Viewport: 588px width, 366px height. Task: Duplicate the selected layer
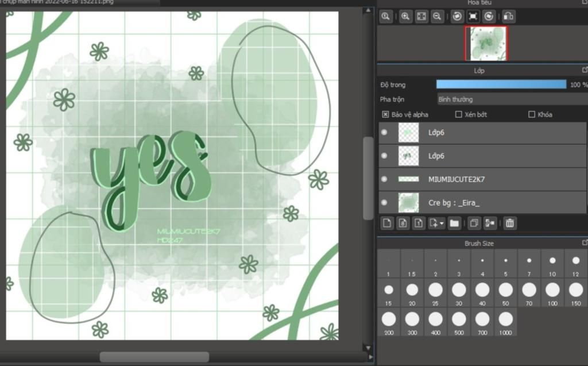tap(474, 223)
